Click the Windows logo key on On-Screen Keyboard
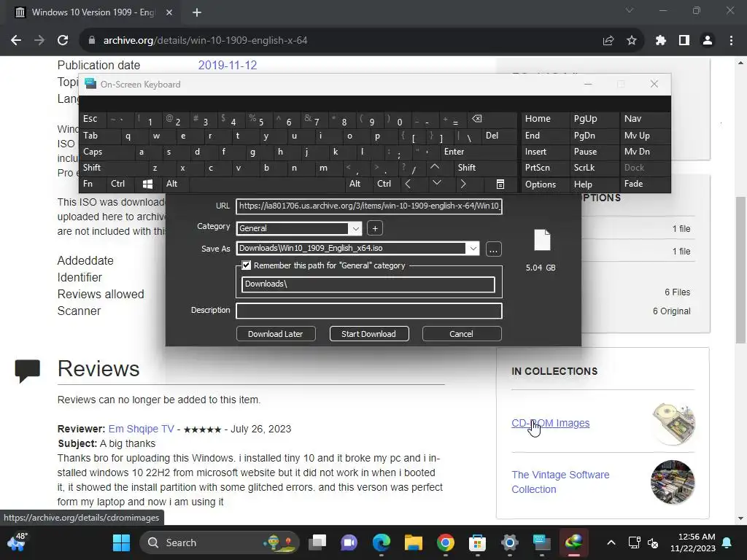 147,184
